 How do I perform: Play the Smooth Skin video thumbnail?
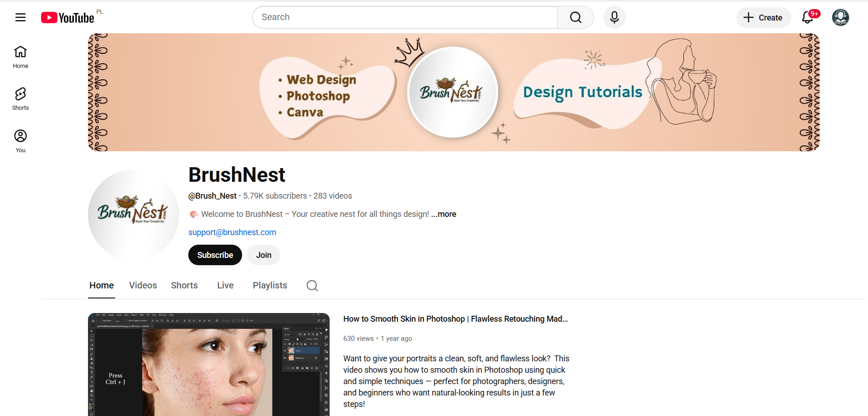coord(209,365)
